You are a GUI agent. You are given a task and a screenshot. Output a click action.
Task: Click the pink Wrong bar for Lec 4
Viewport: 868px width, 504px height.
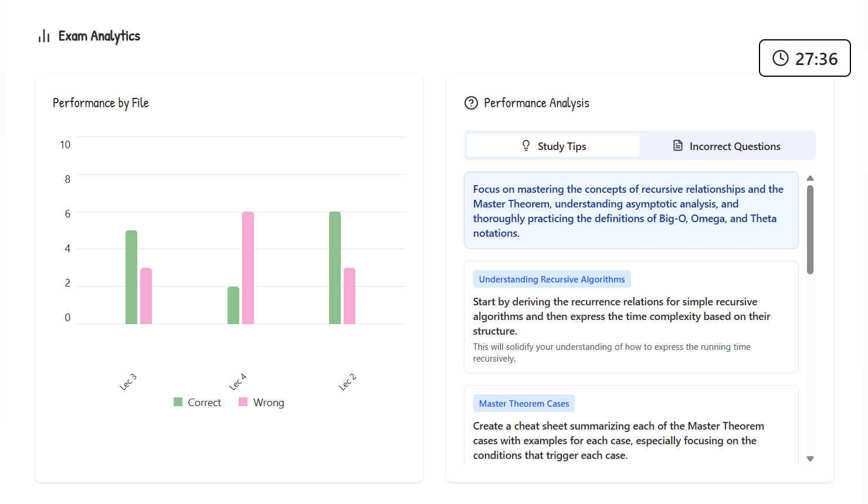(248, 268)
